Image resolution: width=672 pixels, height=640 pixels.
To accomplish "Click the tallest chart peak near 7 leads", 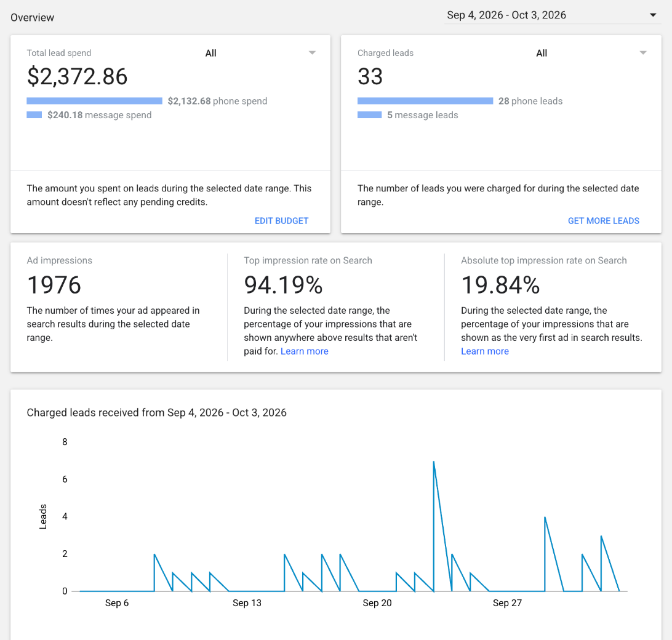I will tap(434, 462).
